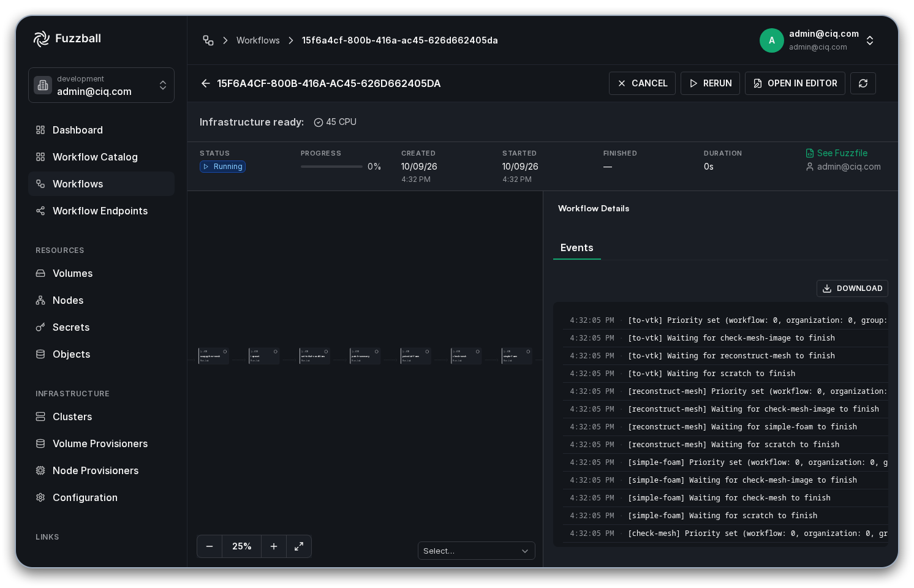
Task: Click the Fuzzball logo icon
Action: pyautogui.click(x=42, y=39)
